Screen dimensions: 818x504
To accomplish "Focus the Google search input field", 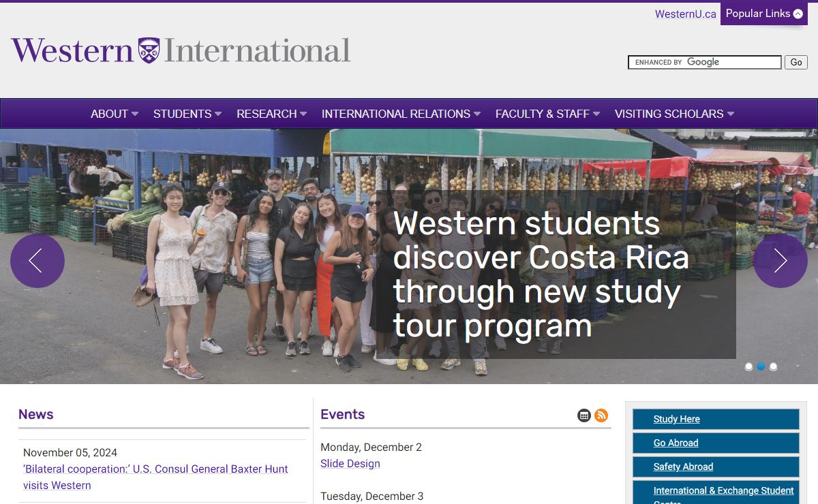I will tap(705, 62).
